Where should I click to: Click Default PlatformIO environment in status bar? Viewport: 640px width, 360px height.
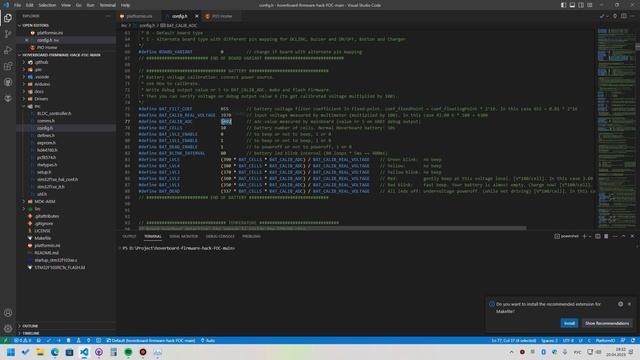pyautogui.click(x=151, y=340)
